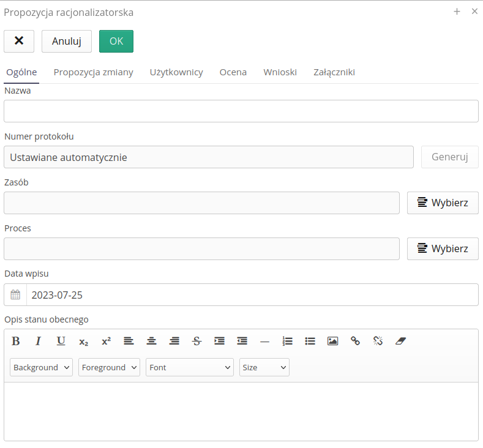Click Wybierz next to Zasób field
Screen dimensions: 483x448
coord(443,203)
